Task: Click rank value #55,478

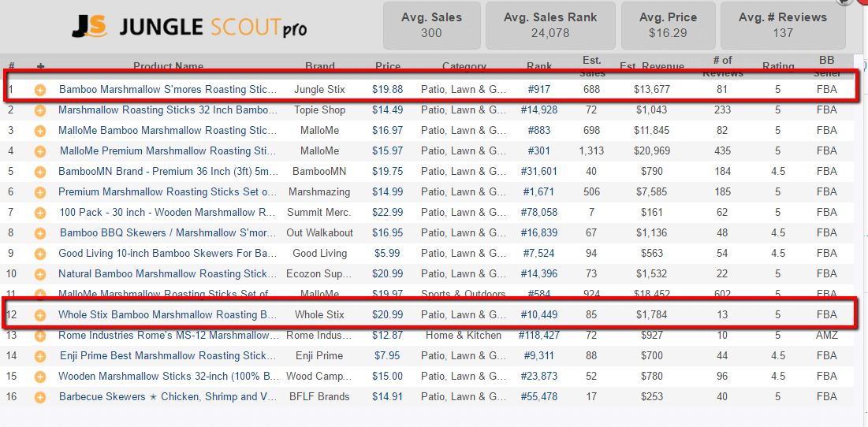Action: coord(539,397)
